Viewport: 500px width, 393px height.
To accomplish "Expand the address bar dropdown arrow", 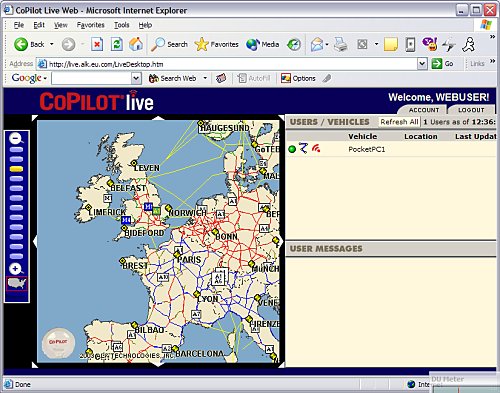I will coord(422,64).
